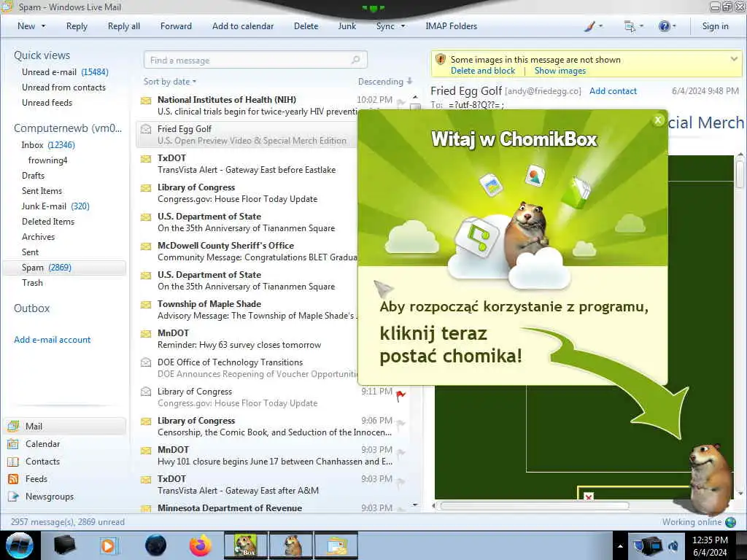Select the Junk E-mail folder

pyautogui.click(x=55, y=206)
